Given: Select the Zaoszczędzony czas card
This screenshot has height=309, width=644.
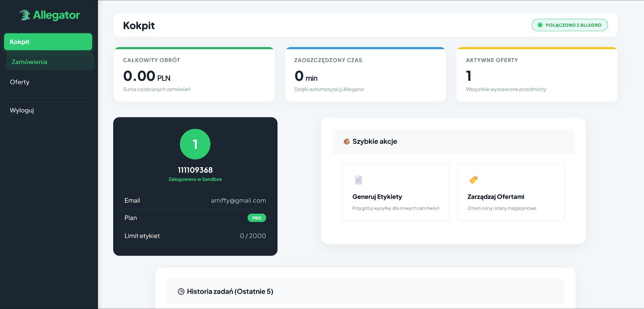Looking at the screenshot, I should (x=366, y=74).
